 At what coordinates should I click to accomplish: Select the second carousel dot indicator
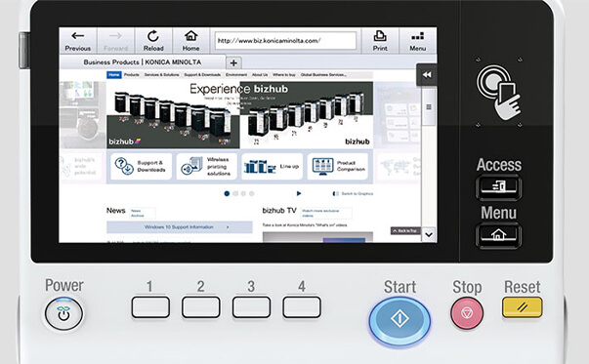[235, 193]
